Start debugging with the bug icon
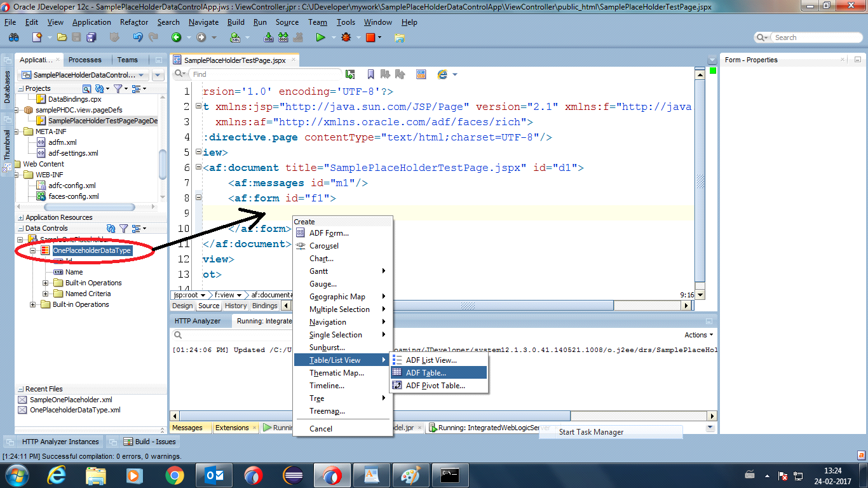 pyautogui.click(x=346, y=37)
